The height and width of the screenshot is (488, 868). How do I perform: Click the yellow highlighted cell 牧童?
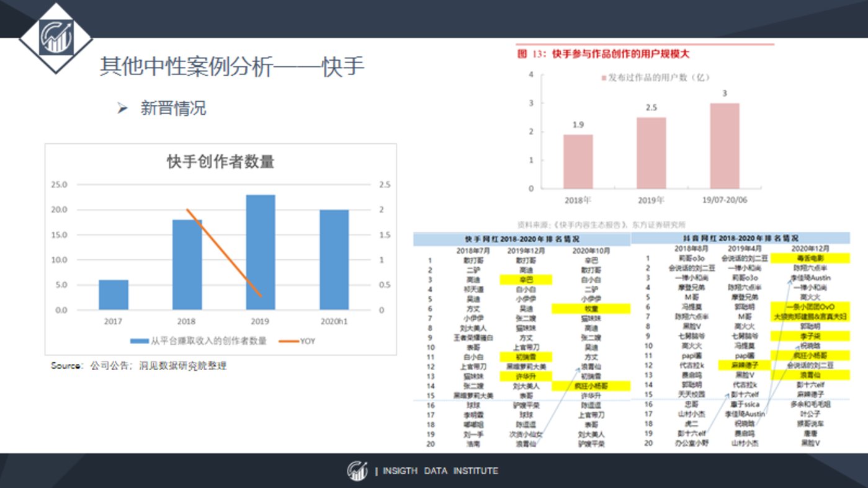pyautogui.click(x=591, y=309)
